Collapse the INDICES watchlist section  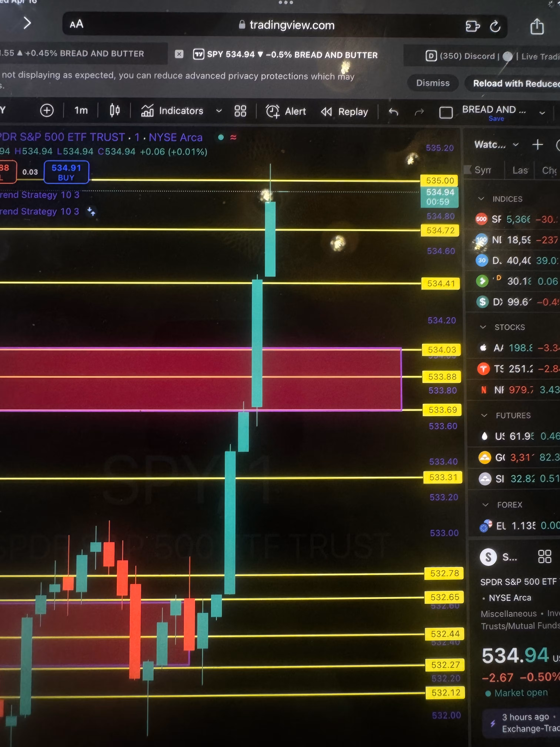[481, 199]
